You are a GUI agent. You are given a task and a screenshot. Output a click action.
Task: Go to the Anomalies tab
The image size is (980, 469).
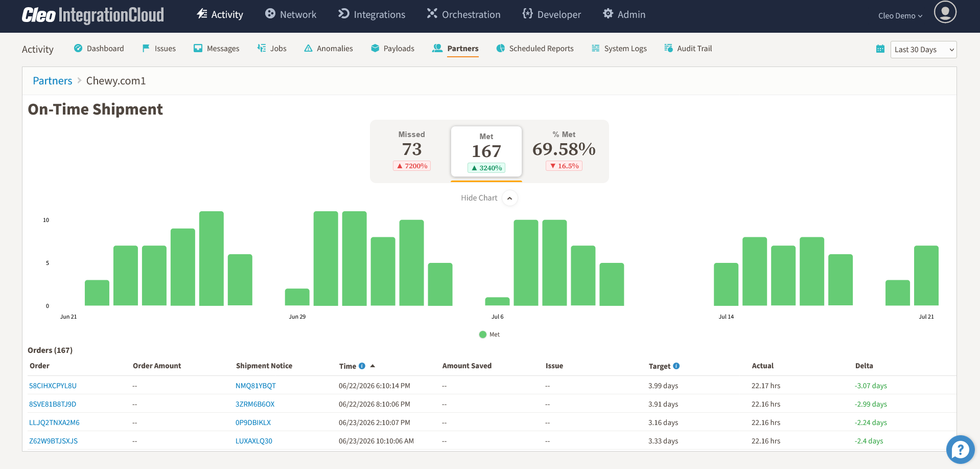tap(329, 49)
